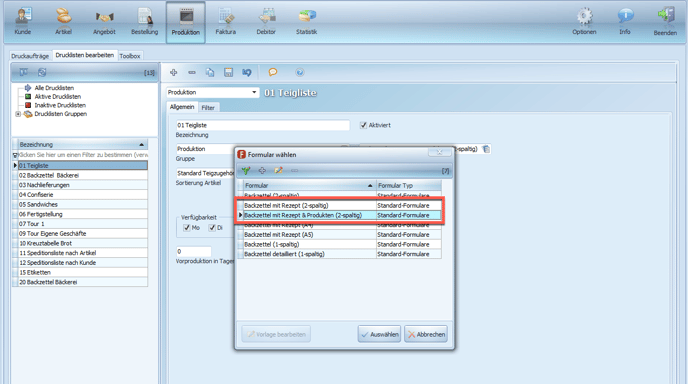Click the refresh icon in left panel toolbar
This screenshot has height=384, width=688.
tap(42, 72)
